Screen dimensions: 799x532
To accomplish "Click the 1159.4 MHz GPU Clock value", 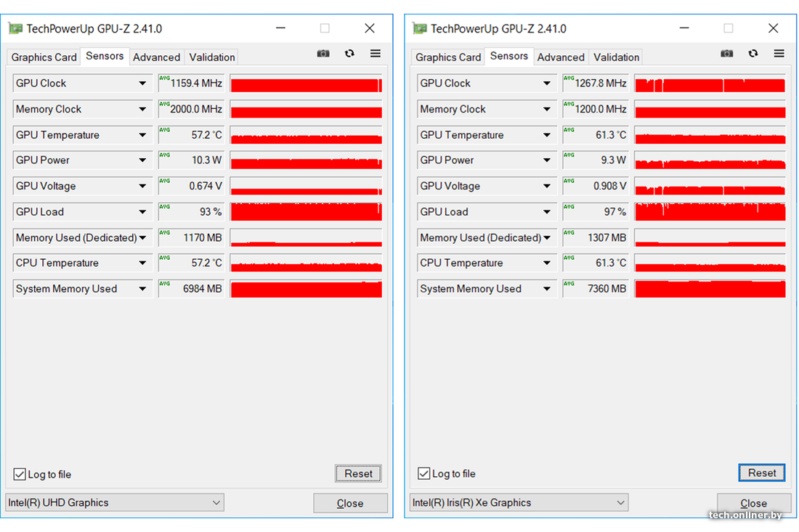I will pos(192,83).
